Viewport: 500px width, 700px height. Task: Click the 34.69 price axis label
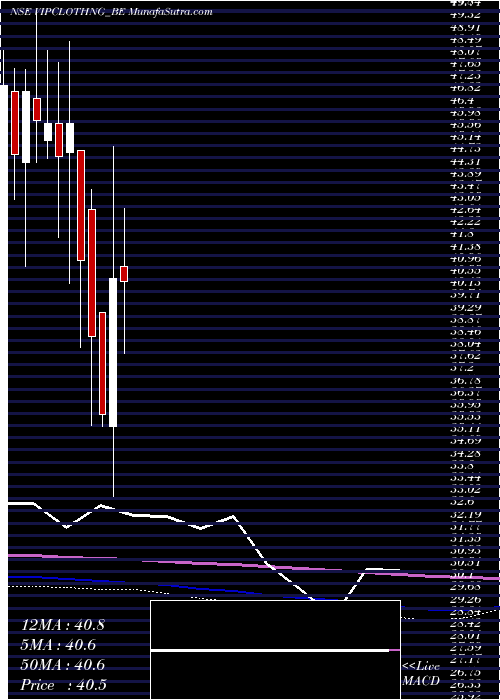tap(466, 441)
